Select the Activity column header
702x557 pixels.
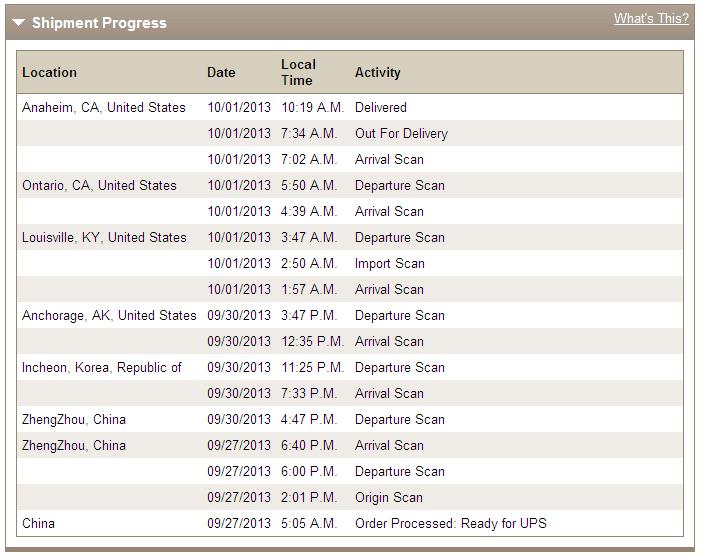point(377,73)
